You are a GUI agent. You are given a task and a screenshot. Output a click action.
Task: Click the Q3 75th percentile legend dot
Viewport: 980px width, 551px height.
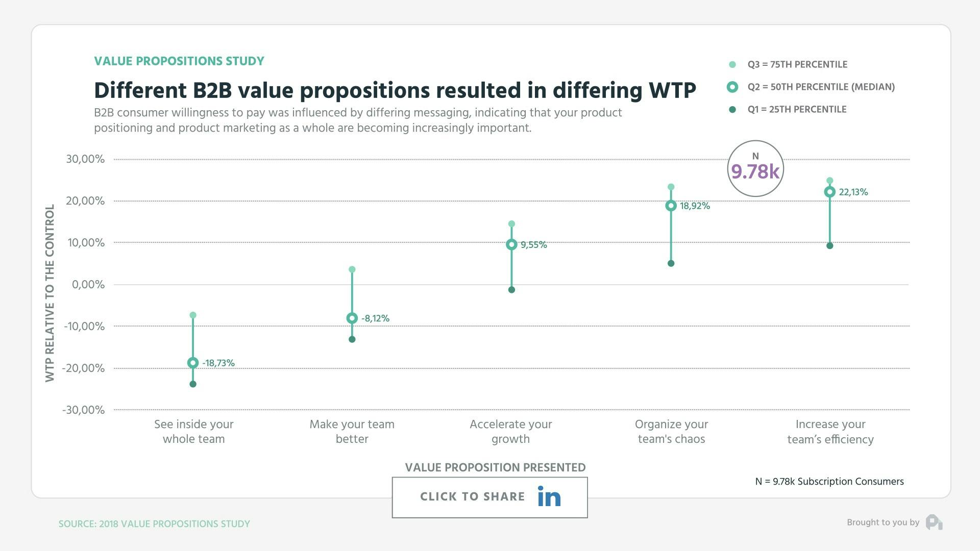[x=732, y=65]
